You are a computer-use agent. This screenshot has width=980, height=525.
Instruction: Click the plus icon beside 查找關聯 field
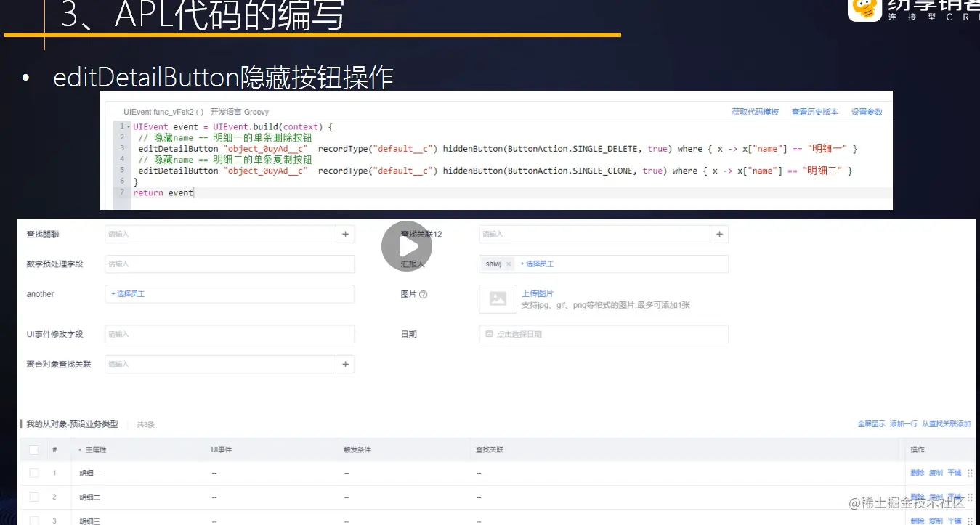coord(345,234)
